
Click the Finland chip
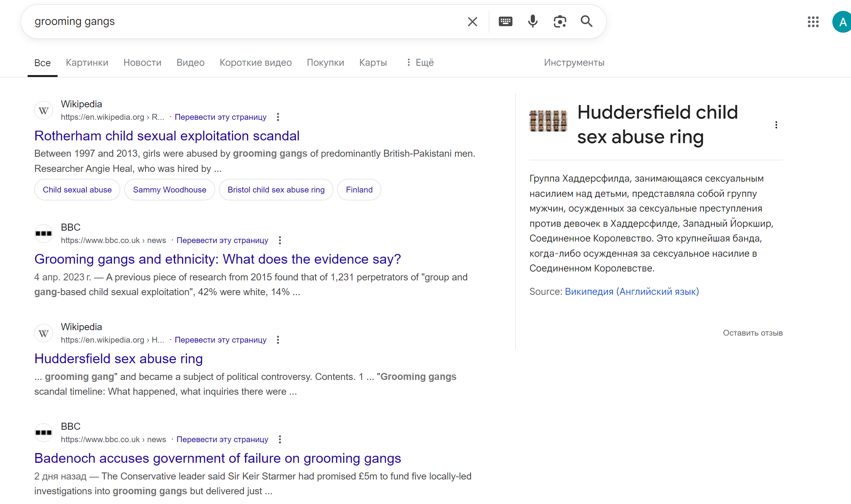(359, 190)
